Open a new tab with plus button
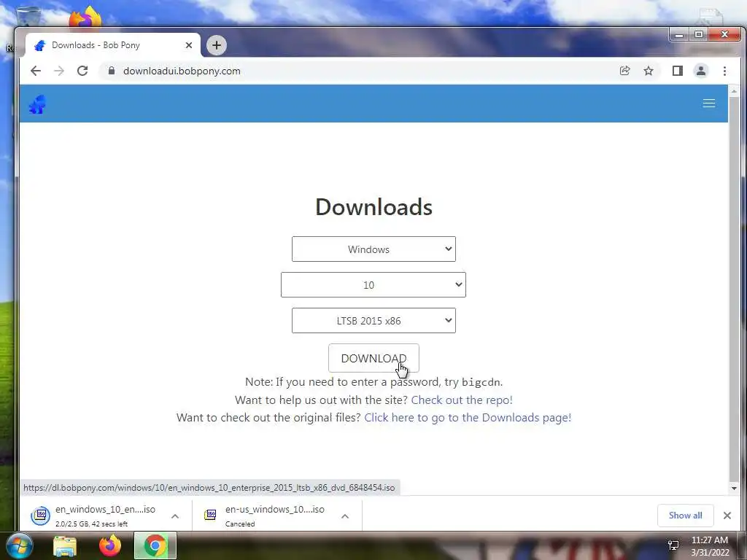 [x=217, y=45]
